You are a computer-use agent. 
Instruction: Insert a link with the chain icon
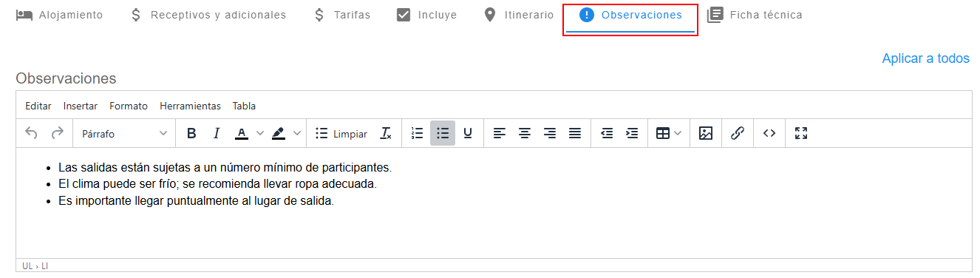point(737,133)
